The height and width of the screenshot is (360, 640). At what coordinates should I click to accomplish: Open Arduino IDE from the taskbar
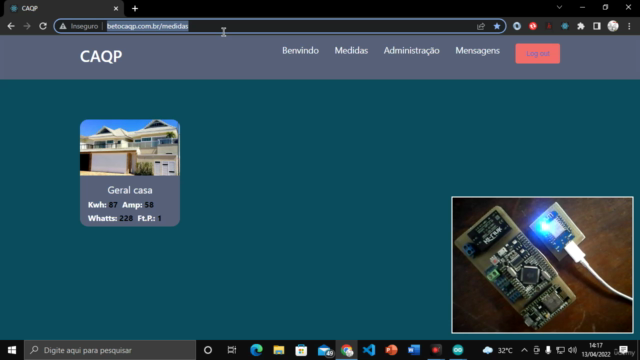click(458, 350)
